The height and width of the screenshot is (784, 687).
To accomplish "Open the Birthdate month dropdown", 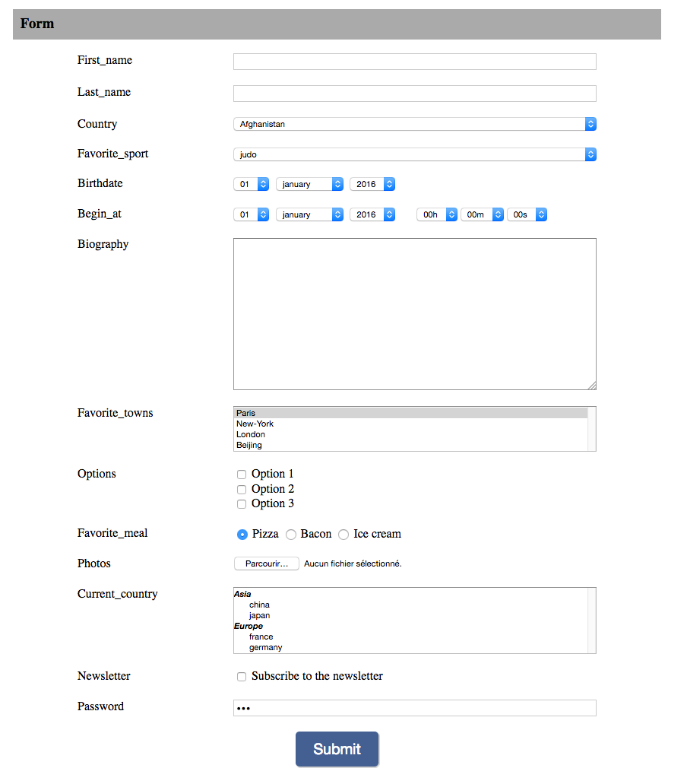I will 309,184.
